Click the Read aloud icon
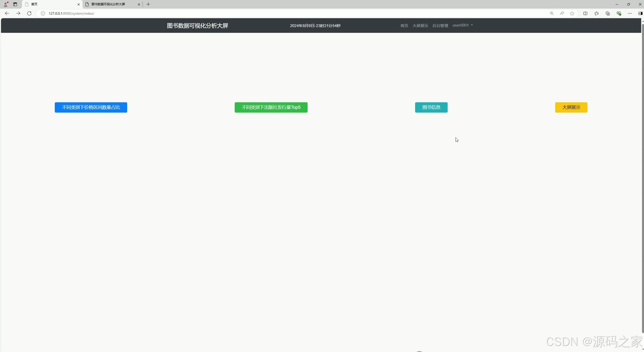Image resolution: width=644 pixels, height=352 pixels. click(562, 13)
